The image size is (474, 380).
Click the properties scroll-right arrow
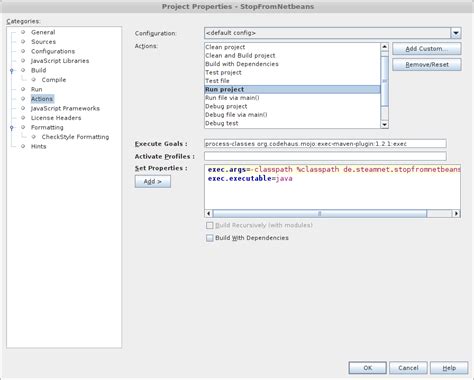coord(456,213)
